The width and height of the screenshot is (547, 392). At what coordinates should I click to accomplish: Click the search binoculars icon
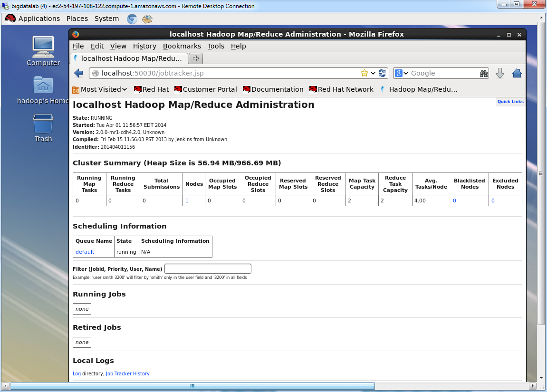pyautogui.click(x=484, y=73)
